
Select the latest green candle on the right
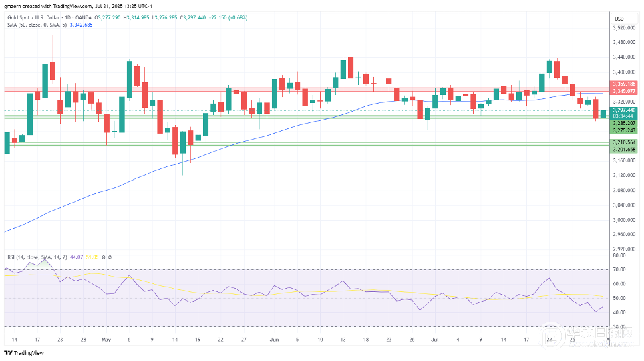(x=603, y=113)
